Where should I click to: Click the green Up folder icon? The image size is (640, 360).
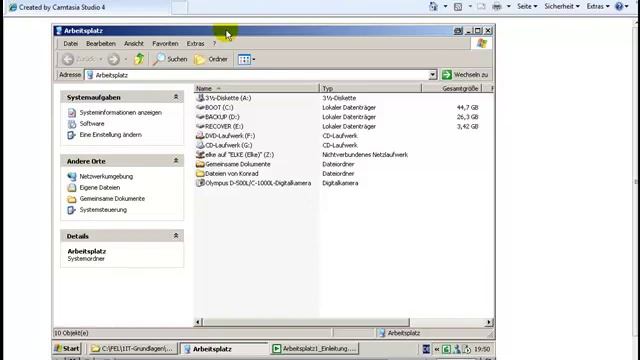(140, 59)
